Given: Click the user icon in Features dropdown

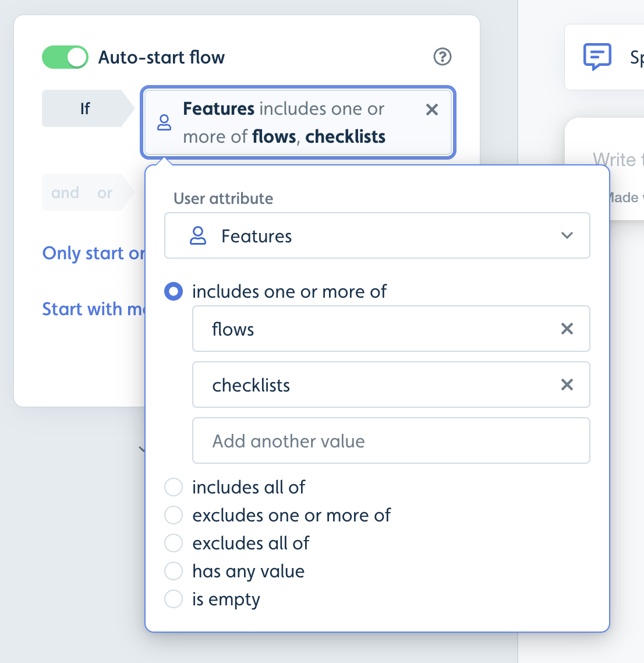Looking at the screenshot, I should 198,235.
